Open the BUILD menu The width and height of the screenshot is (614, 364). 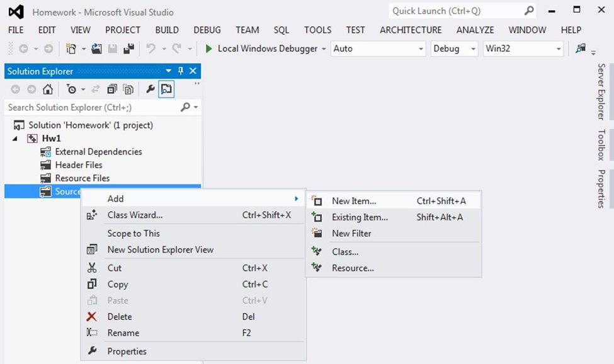[x=167, y=30]
